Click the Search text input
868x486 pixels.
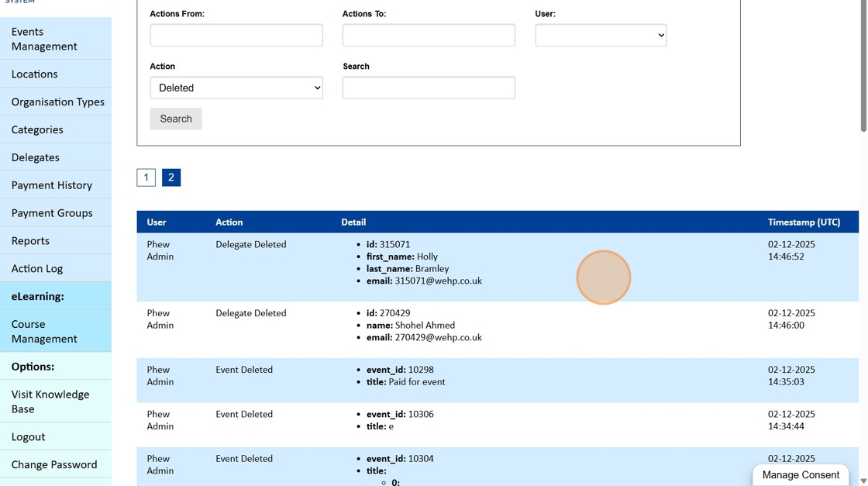point(429,88)
